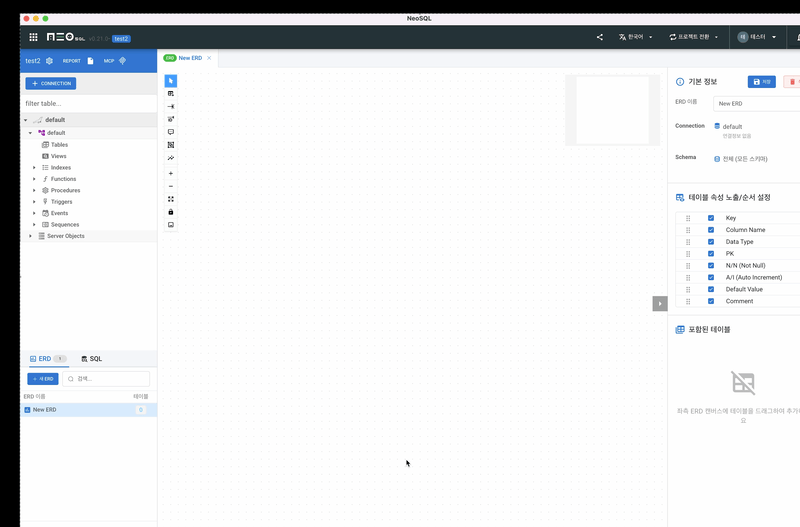Click the lock canvas icon

click(x=171, y=212)
